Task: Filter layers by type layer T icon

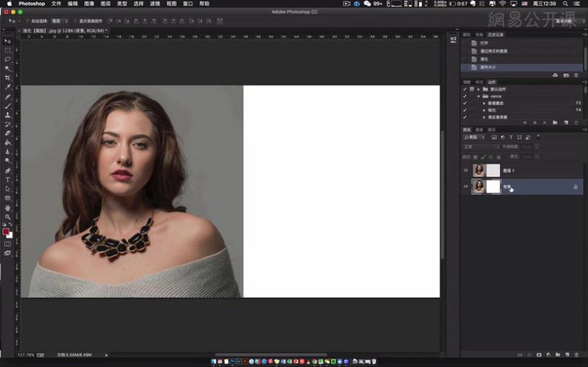Action: pos(511,137)
